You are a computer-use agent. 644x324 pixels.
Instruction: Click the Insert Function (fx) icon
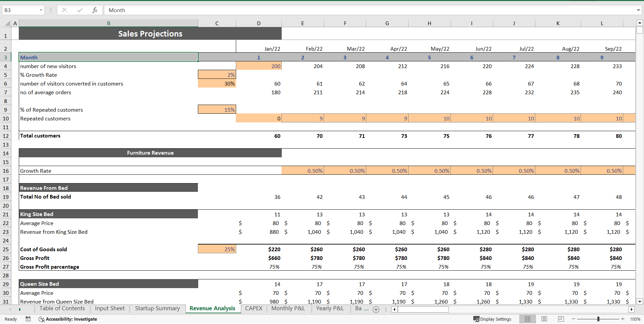pos(95,10)
